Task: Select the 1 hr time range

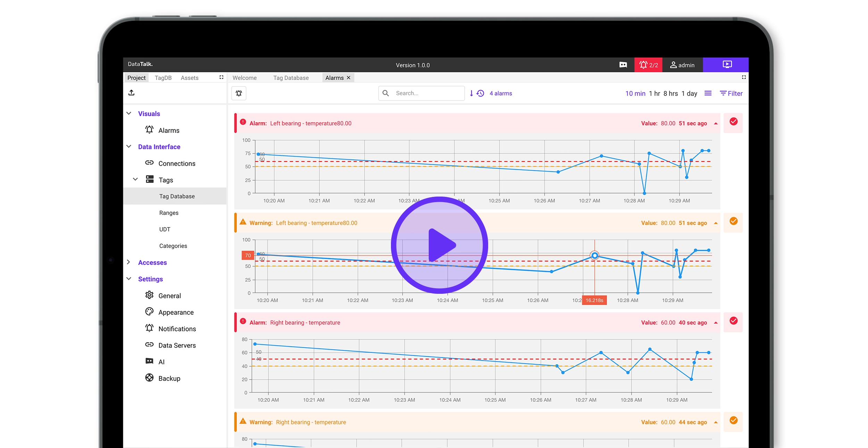Action: (x=654, y=93)
